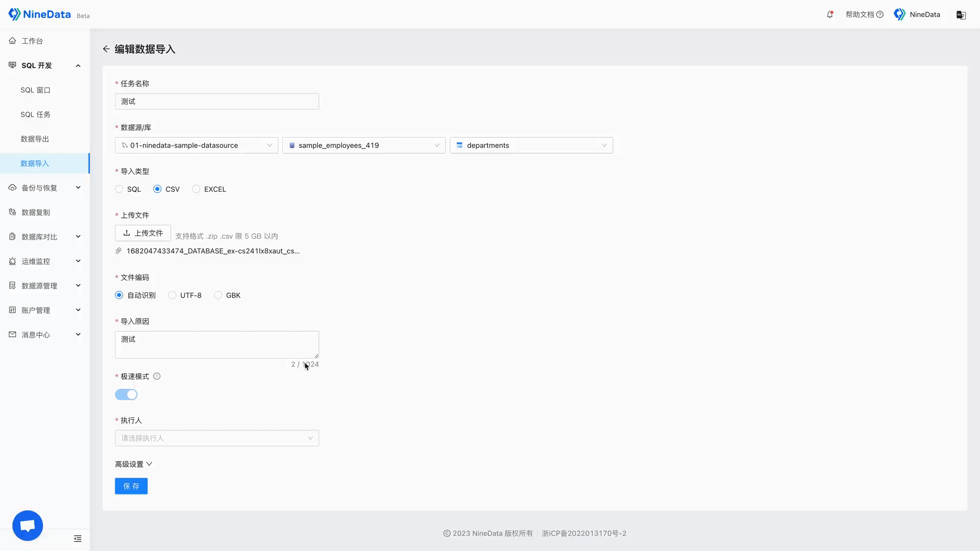The image size is (980, 551).
Task: Collapse the sidebar with the bottom icon
Action: tap(78, 539)
